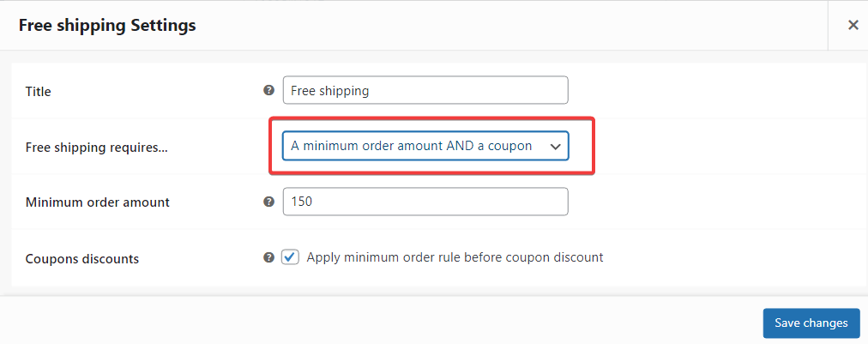
Task: Click the Title row label
Action: (x=39, y=92)
